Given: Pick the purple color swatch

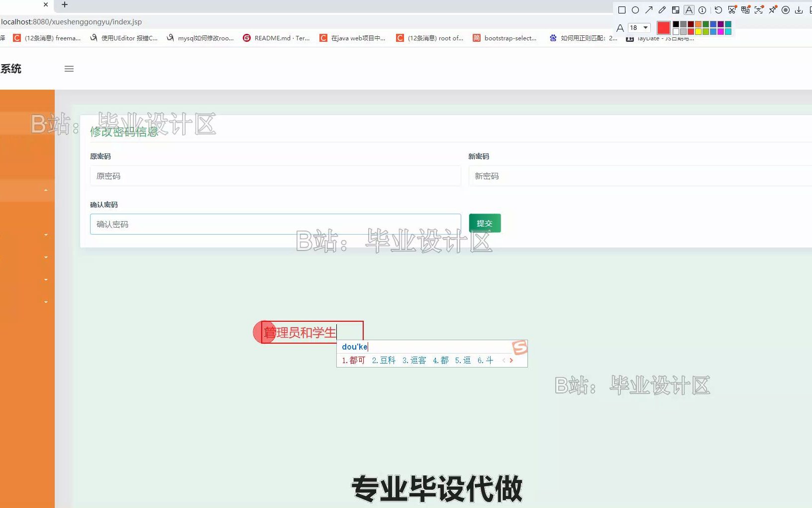Looking at the screenshot, I should (720, 24).
